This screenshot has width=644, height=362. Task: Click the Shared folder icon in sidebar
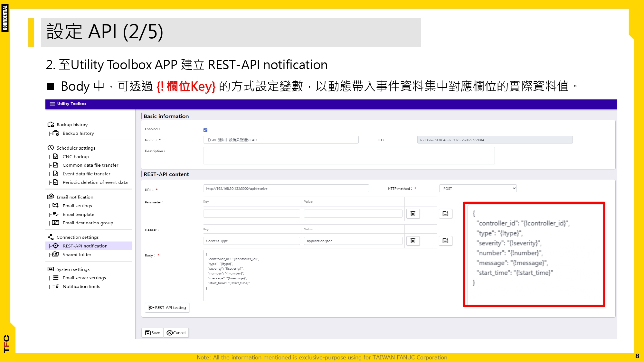click(x=56, y=254)
